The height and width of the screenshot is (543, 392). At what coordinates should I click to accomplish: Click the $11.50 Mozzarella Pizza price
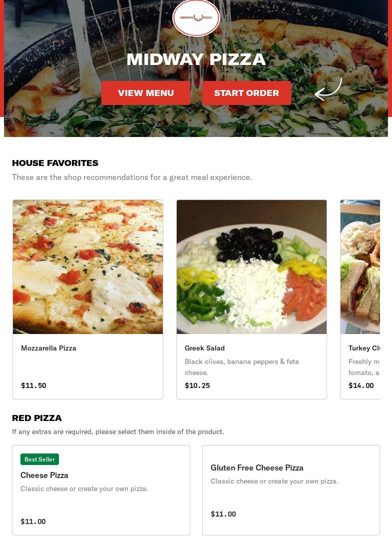click(33, 385)
